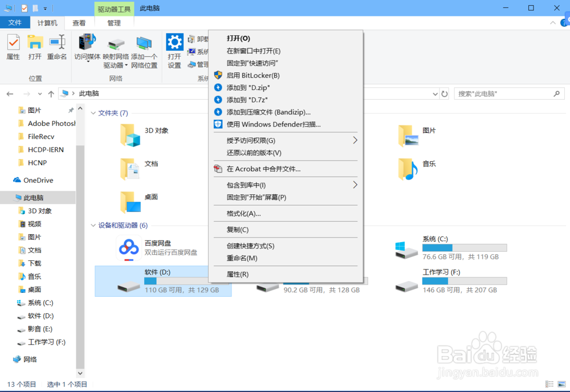Switch to the 查看 (View) ribbon tab
The image size is (570, 392).
[79, 23]
